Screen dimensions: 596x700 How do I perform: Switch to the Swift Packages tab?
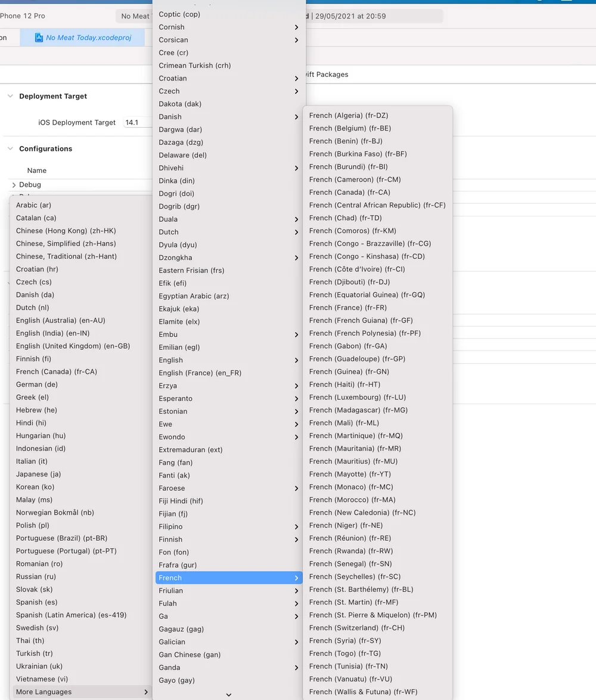[327, 75]
